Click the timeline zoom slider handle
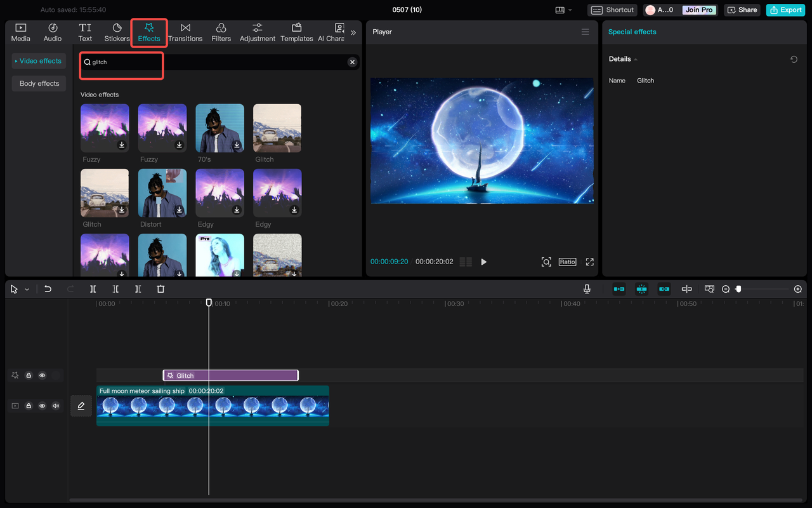The image size is (812, 508). [738, 289]
